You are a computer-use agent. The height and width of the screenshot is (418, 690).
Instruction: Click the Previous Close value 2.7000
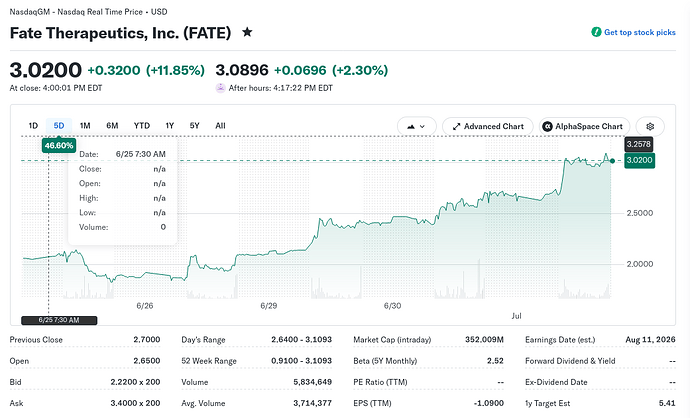(x=147, y=340)
